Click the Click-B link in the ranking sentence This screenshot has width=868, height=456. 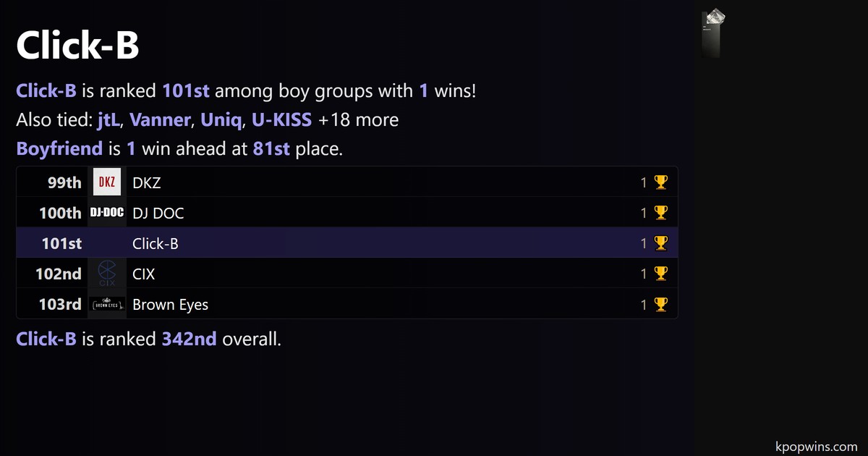pyautogui.click(x=46, y=91)
